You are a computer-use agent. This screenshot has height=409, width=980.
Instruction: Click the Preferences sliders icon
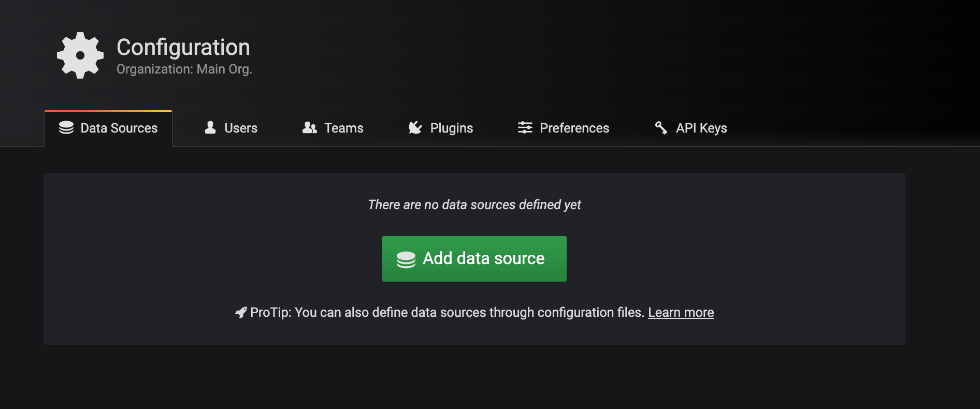coord(525,128)
